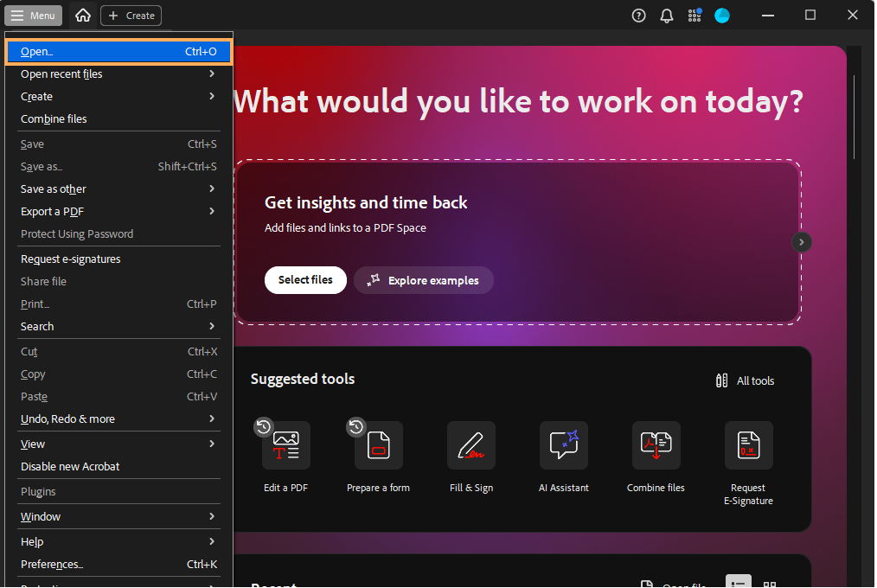Open the Adobe apps grid icon
877x588 pixels.
point(695,16)
